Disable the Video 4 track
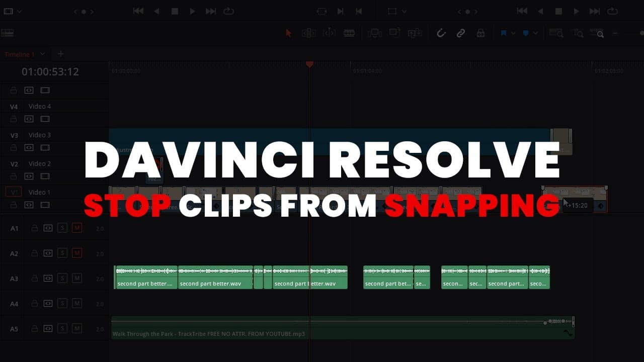 coord(45,119)
